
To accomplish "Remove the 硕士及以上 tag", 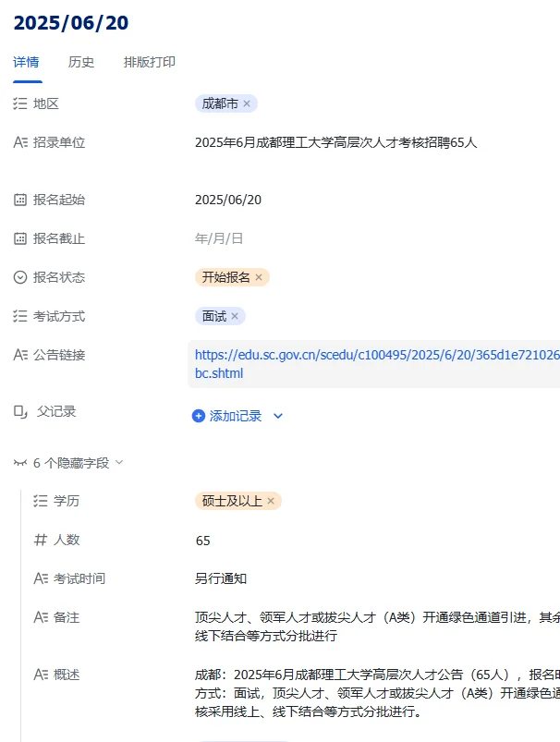I will [270, 501].
